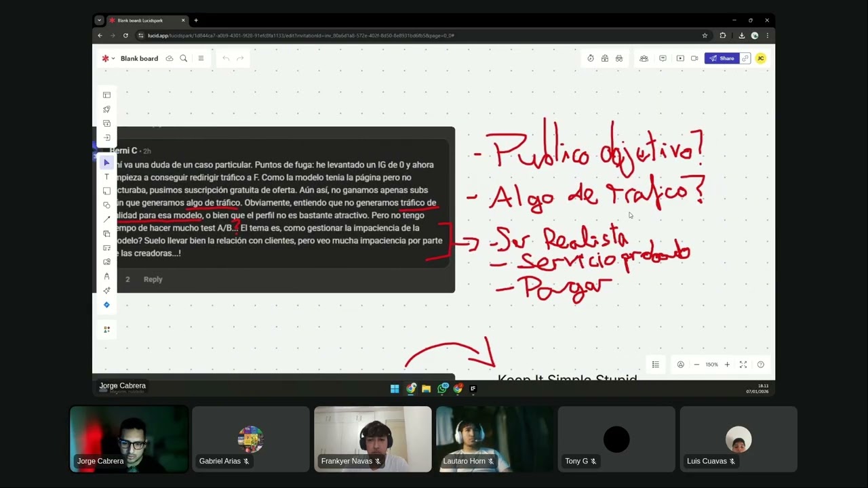This screenshot has height=488, width=868.
Task: Open the image insert tool
Action: pyautogui.click(x=106, y=262)
